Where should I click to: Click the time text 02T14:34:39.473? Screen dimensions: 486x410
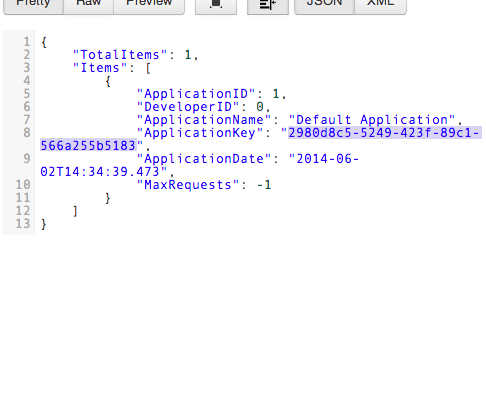pos(100,172)
